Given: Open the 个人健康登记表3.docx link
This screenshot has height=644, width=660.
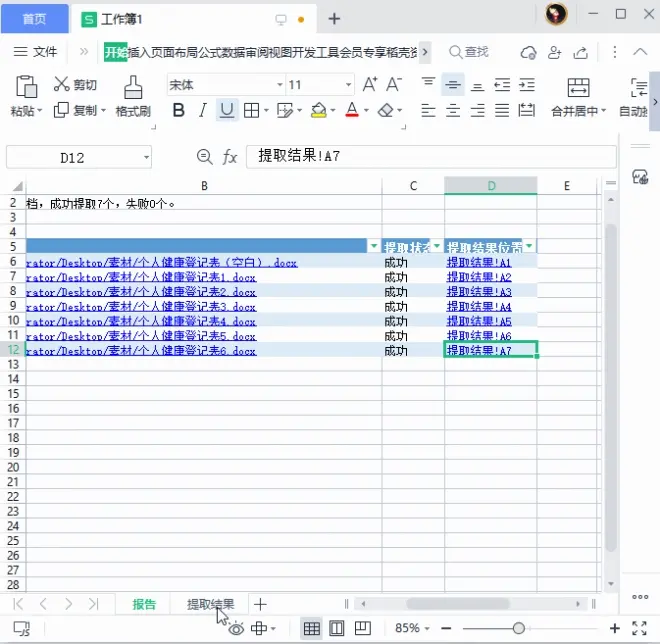Looking at the screenshot, I should [141, 307].
